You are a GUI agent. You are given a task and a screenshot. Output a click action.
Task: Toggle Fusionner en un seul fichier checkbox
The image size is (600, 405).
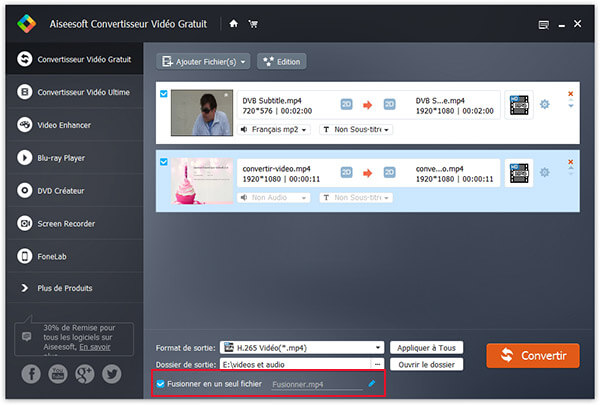161,383
